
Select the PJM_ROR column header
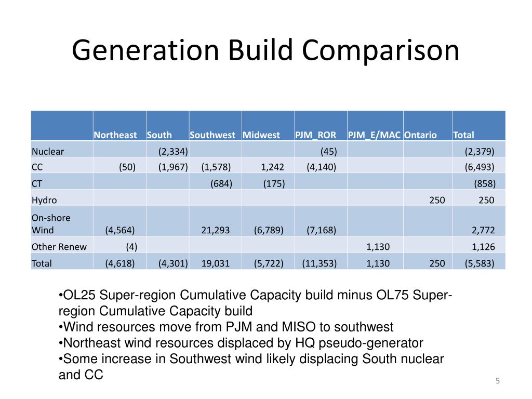click(315, 135)
